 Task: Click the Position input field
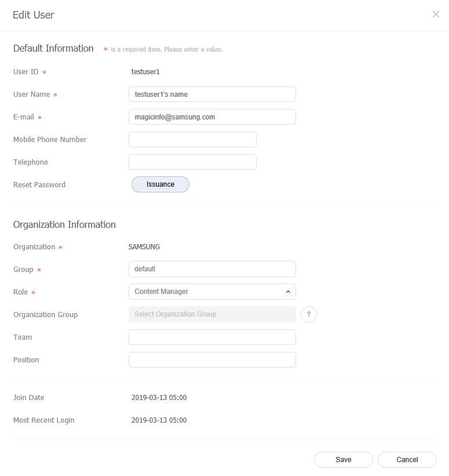point(212,359)
